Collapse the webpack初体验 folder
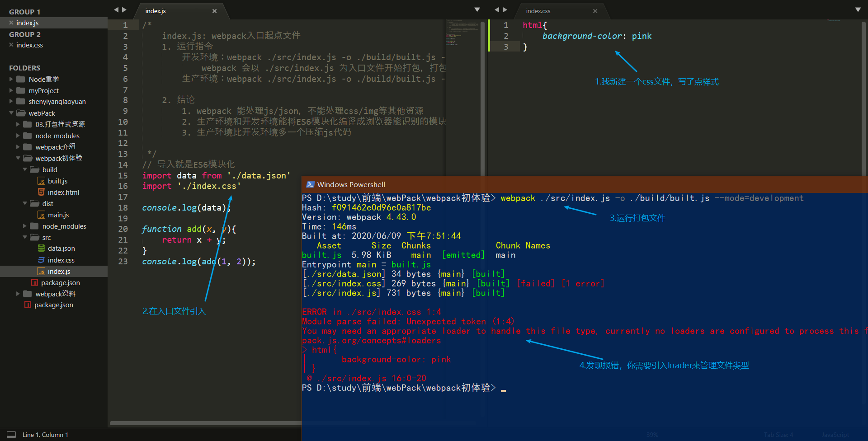The height and width of the screenshot is (441, 868). pyautogui.click(x=18, y=158)
